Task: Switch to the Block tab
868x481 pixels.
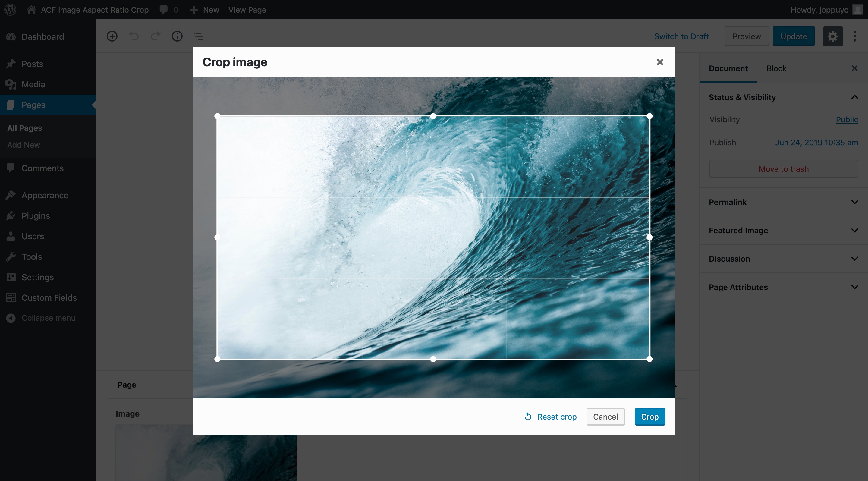Action: [776, 68]
